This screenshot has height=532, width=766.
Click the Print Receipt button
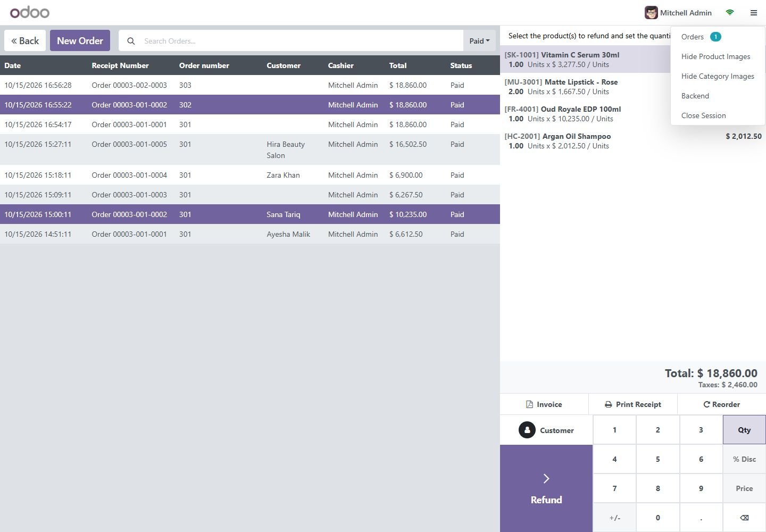click(x=633, y=404)
